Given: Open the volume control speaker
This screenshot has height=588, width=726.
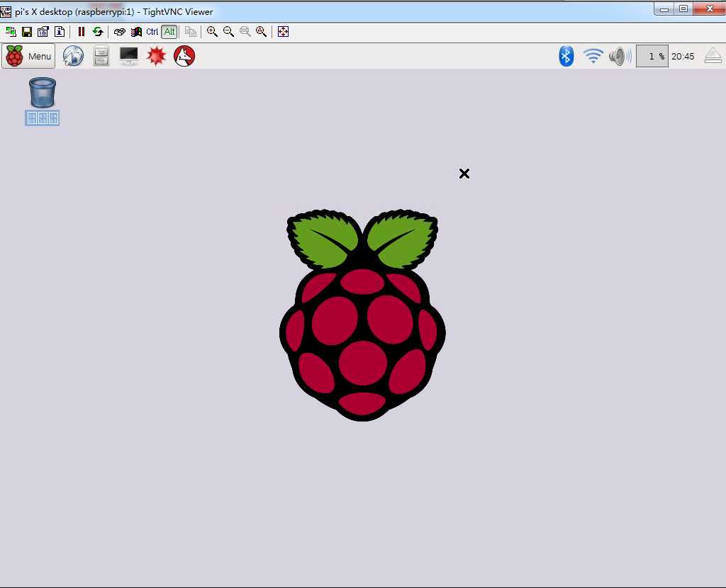Looking at the screenshot, I should (620, 57).
